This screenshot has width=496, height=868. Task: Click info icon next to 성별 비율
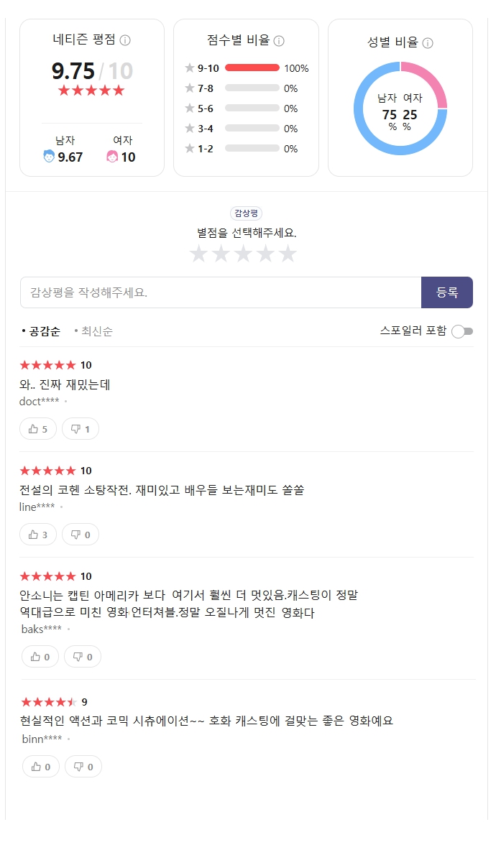428,43
